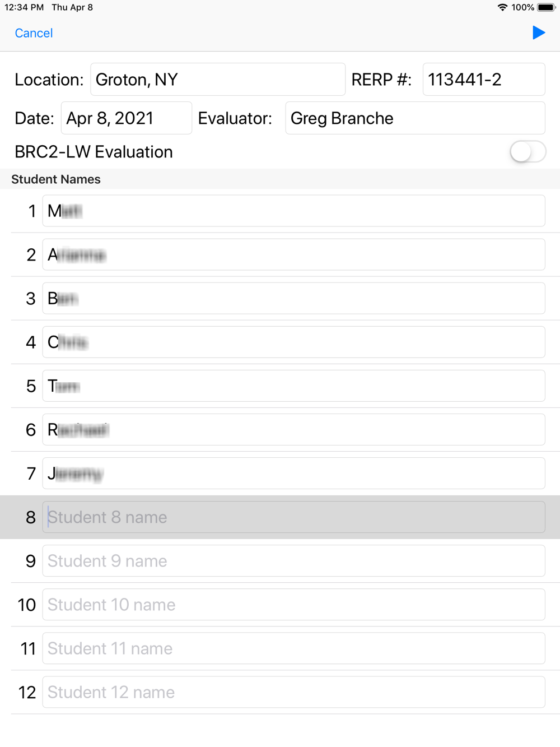
Task: Select the Student 5 name field
Action: [293, 386]
